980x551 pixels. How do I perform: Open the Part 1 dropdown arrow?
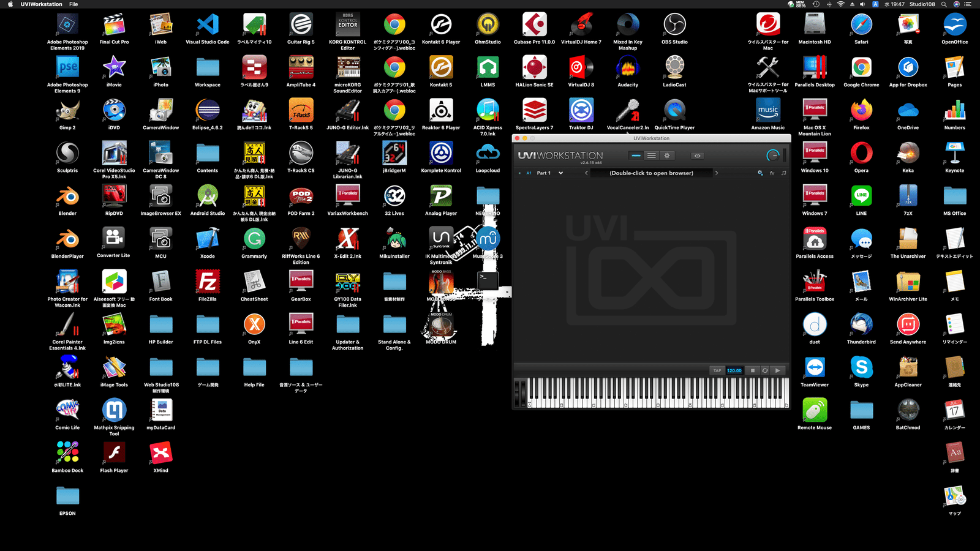[560, 173]
